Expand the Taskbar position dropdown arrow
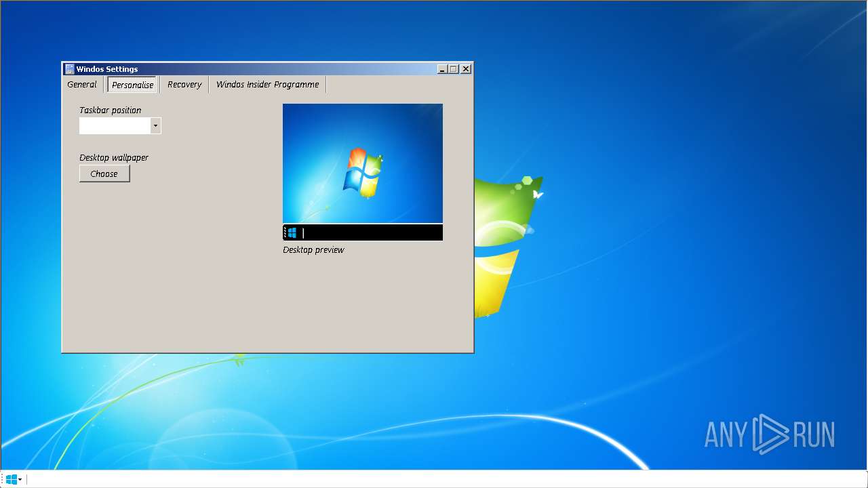Screen dimensions: 868x488 pos(155,126)
